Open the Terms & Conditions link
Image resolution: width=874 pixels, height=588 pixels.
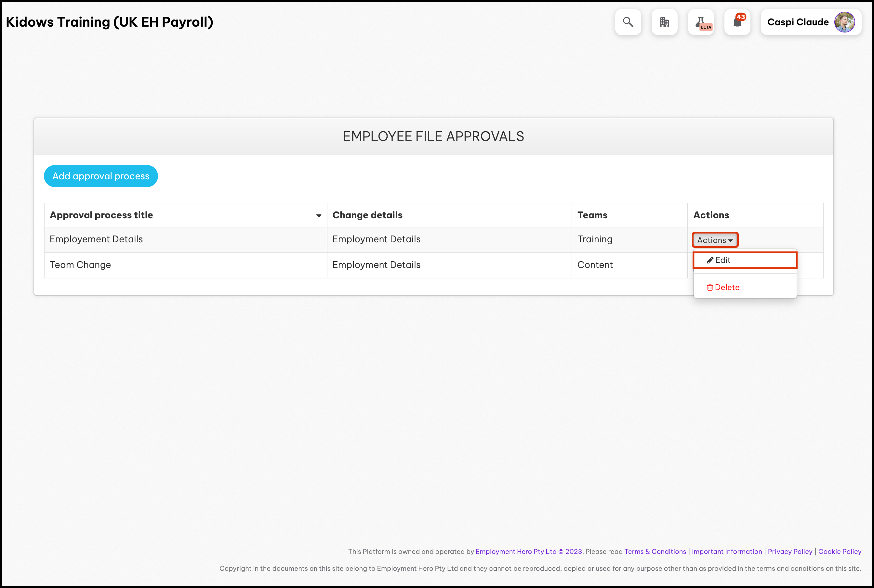coord(655,552)
